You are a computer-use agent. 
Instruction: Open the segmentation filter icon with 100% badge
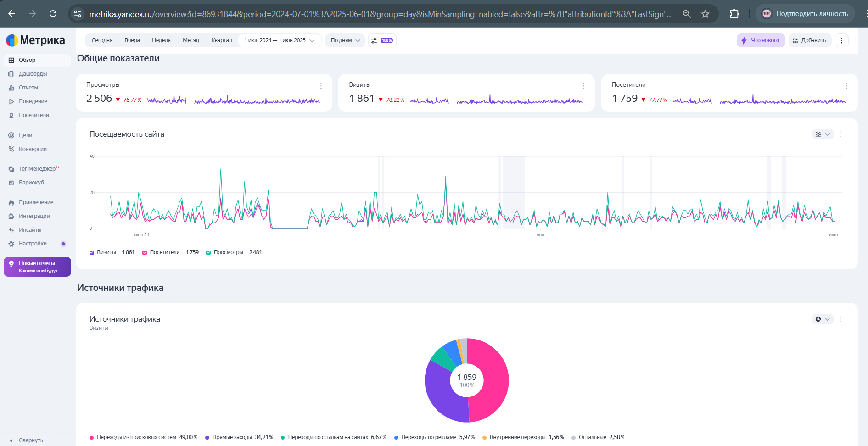coord(382,40)
